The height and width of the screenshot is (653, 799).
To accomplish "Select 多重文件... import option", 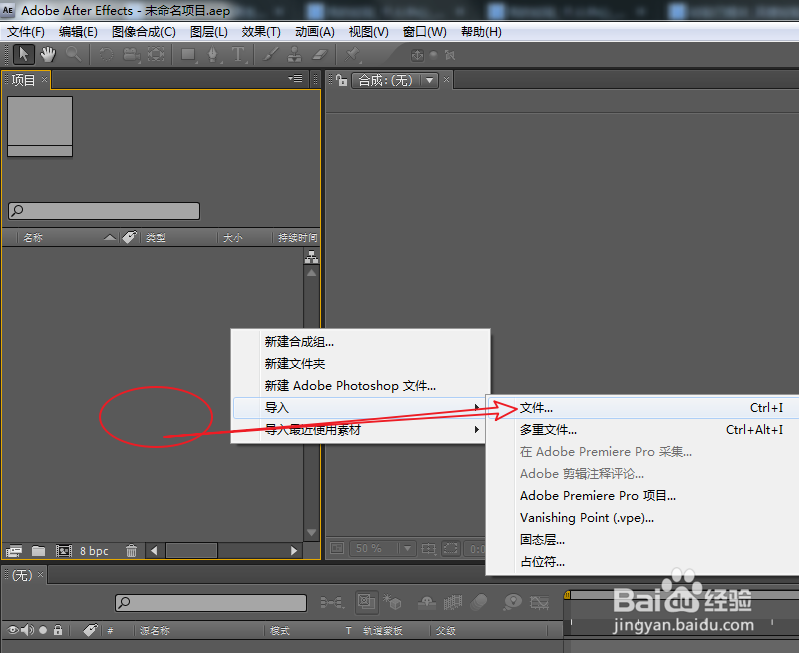I will [x=643, y=430].
